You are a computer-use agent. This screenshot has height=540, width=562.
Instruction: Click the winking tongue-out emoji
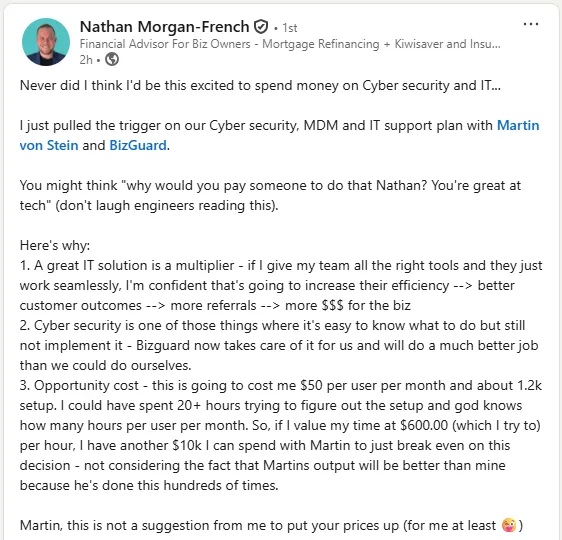(509, 525)
